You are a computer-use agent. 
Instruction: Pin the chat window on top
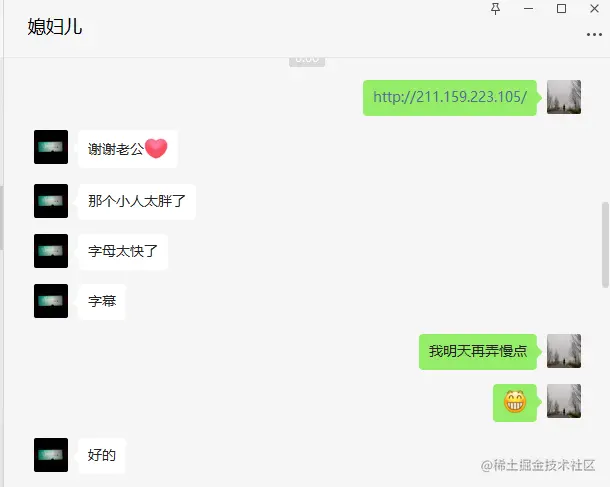(x=495, y=9)
